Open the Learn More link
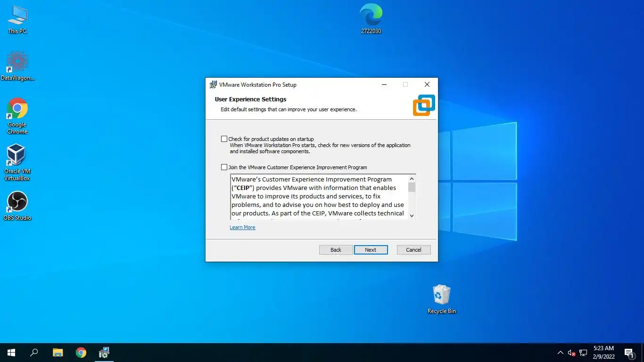The image size is (644, 362). tap(242, 227)
